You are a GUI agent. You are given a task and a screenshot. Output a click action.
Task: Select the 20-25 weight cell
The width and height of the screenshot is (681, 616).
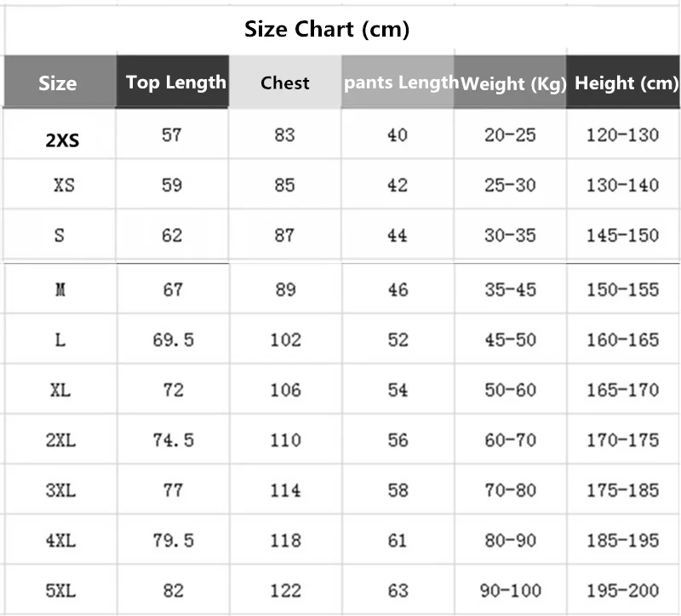point(510,135)
